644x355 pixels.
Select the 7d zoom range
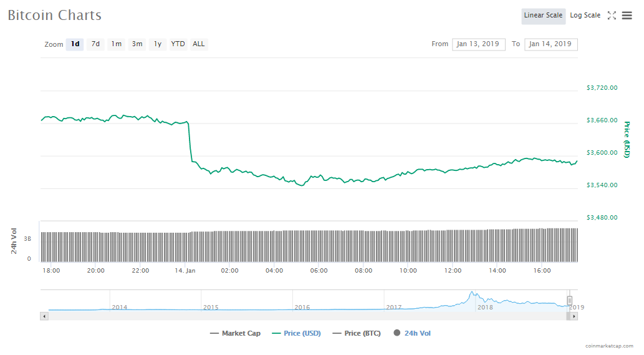pyautogui.click(x=95, y=44)
